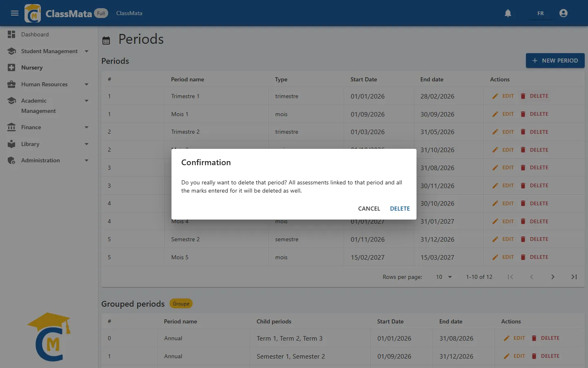Viewport: 588px width, 368px height.
Task: Edit the Trimestre 2 period
Action: 503,132
